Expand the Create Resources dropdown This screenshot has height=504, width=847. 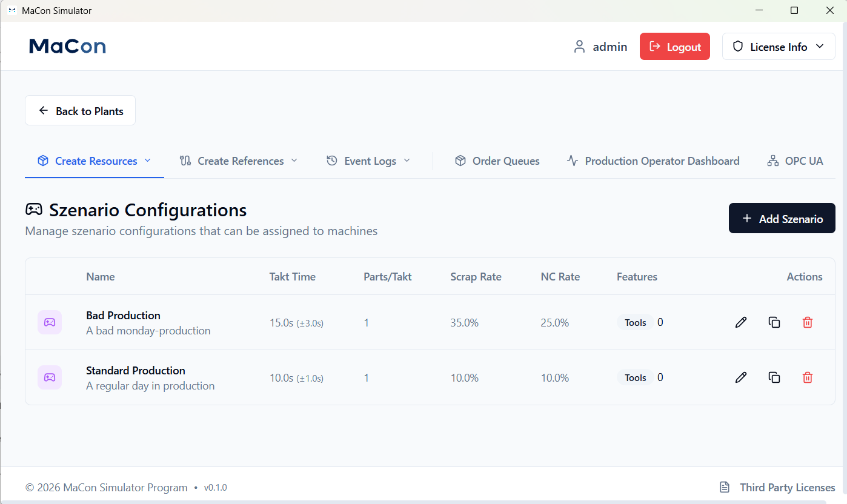[95, 161]
